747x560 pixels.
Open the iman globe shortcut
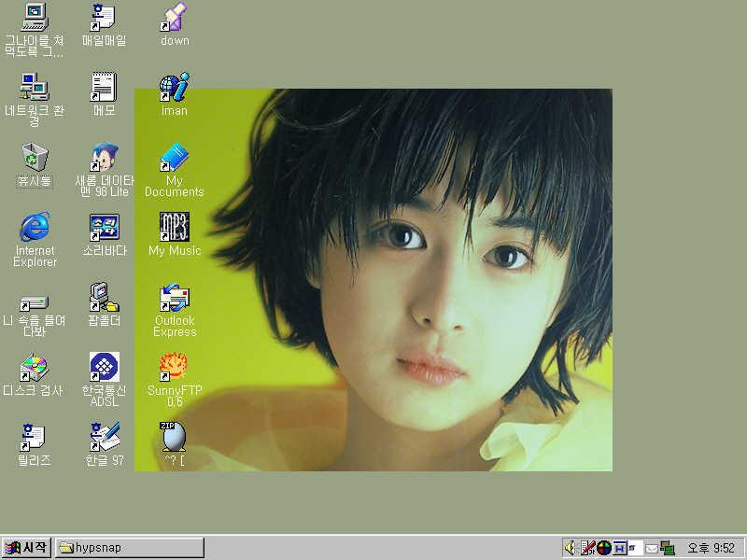[x=175, y=88]
